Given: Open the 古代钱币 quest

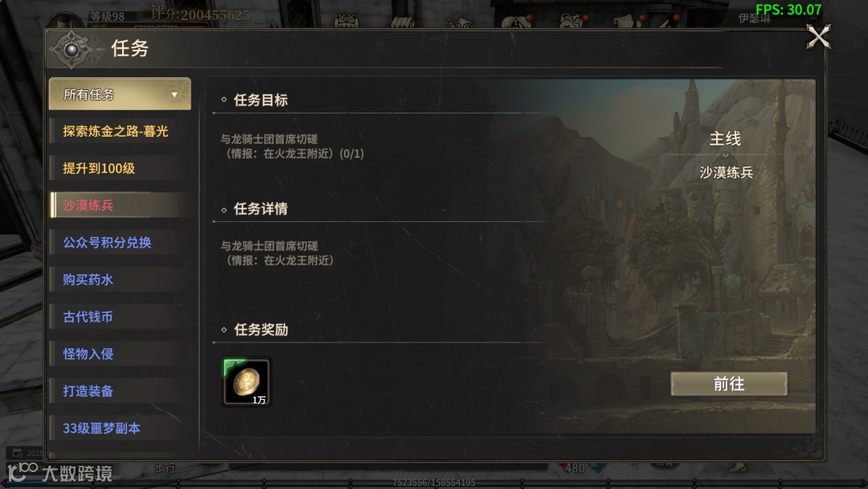Looking at the screenshot, I should 88,317.
